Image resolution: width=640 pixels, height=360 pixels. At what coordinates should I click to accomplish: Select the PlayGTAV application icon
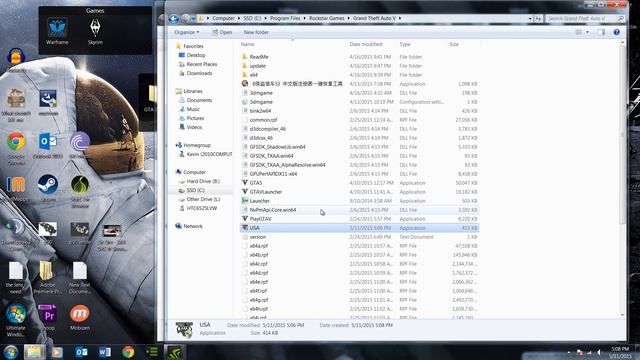244,219
